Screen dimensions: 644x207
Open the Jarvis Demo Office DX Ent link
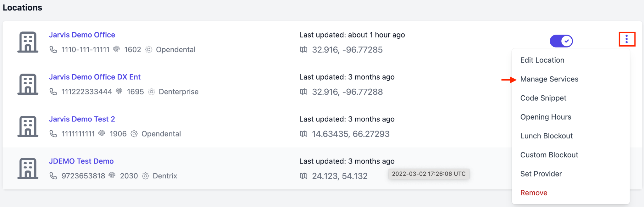tap(95, 77)
